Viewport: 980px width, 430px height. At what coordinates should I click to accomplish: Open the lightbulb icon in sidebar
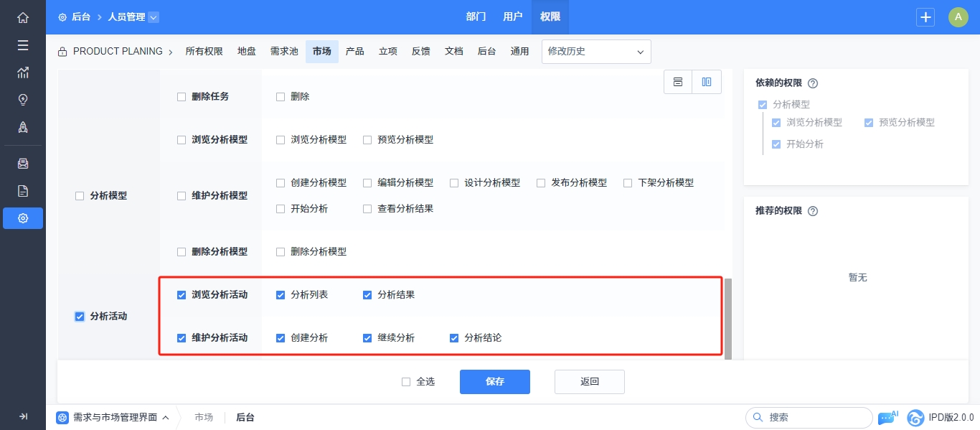pyautogui.click(x=23, y=100)
